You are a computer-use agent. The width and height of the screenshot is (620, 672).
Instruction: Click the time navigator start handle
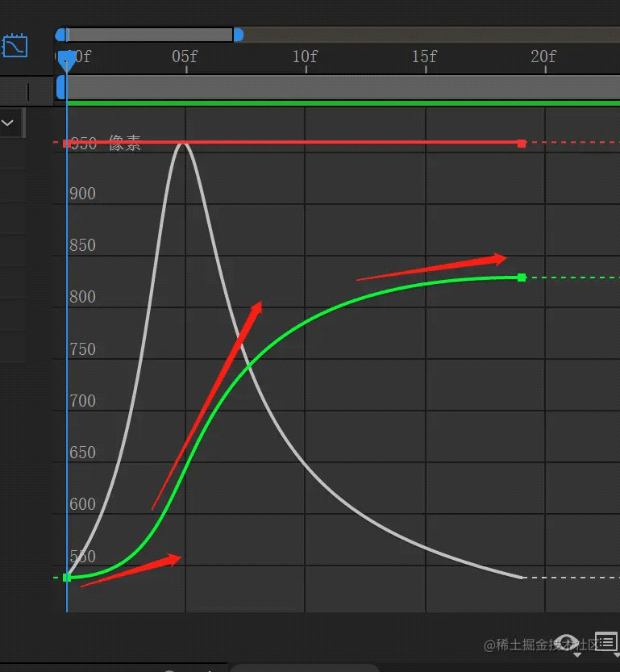[60, 35]
